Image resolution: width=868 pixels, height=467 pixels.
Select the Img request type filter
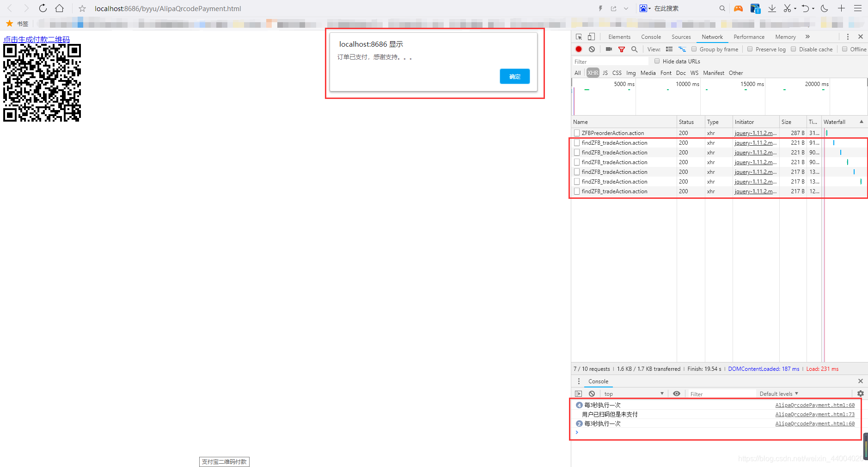[631, 73]
